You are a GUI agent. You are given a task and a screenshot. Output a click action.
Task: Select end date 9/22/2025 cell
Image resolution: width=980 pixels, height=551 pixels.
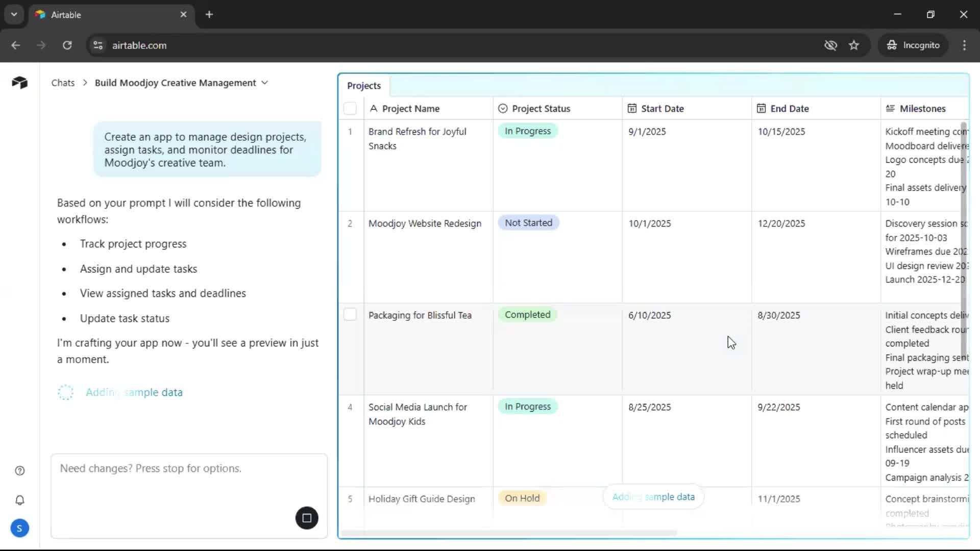816,441
